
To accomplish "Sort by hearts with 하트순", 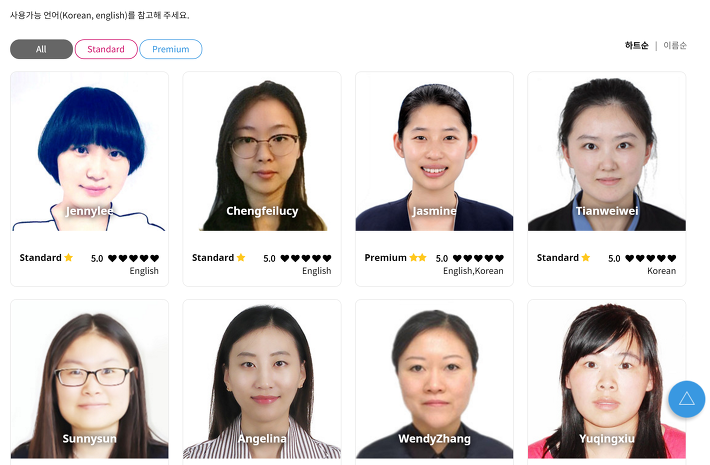I will [x=636, y=45].
